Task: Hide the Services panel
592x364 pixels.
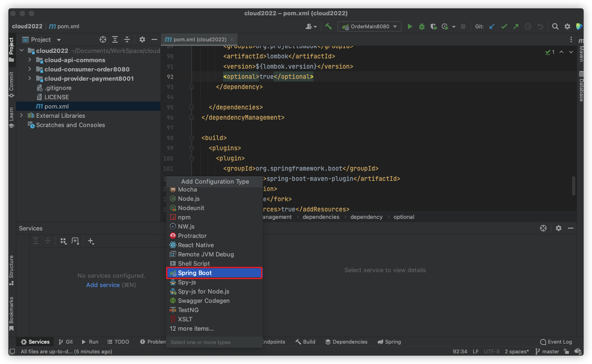Action: 571,228
